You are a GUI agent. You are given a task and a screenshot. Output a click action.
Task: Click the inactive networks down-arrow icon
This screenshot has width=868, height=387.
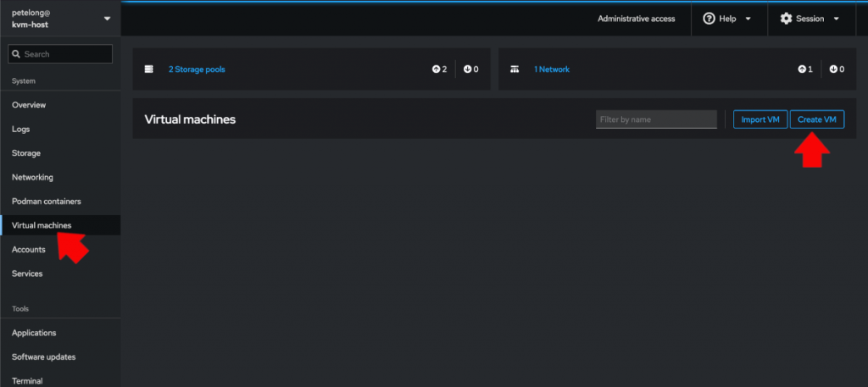832,69
